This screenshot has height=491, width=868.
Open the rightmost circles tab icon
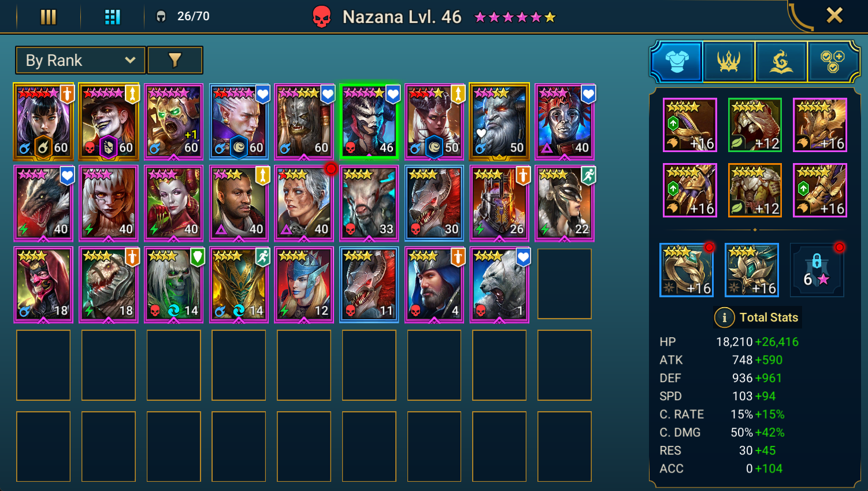tap(832, 61)
